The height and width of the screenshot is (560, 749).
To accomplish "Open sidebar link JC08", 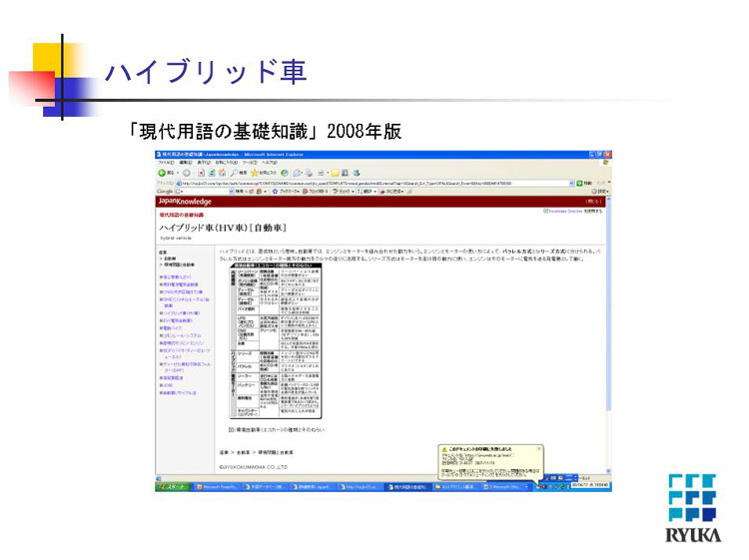I will point(166,385).
